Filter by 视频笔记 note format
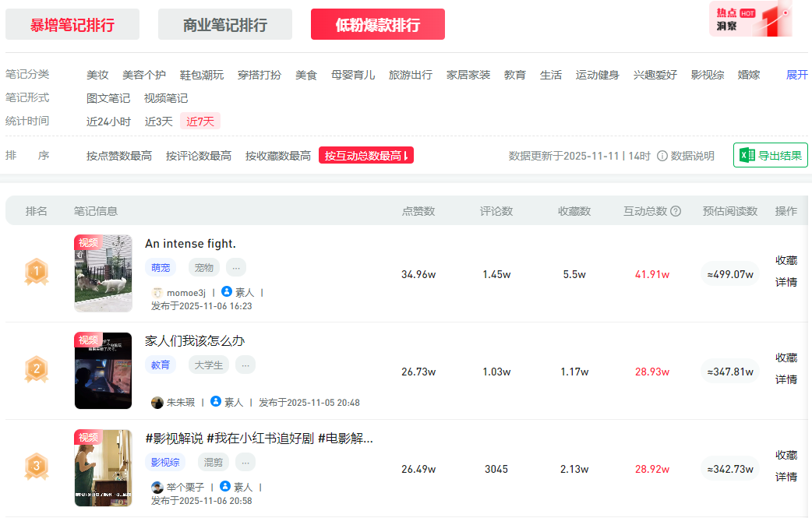The width and height of the screenshot is (812, 518). [166, 98]
